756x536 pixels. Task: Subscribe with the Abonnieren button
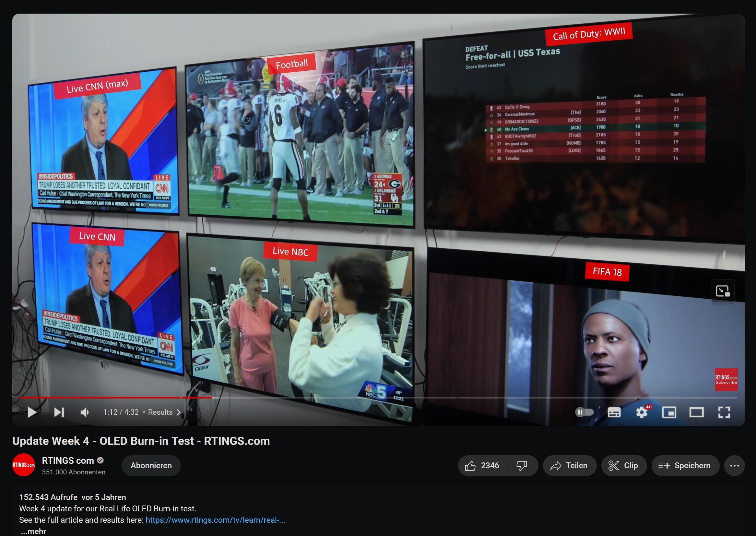151,465
